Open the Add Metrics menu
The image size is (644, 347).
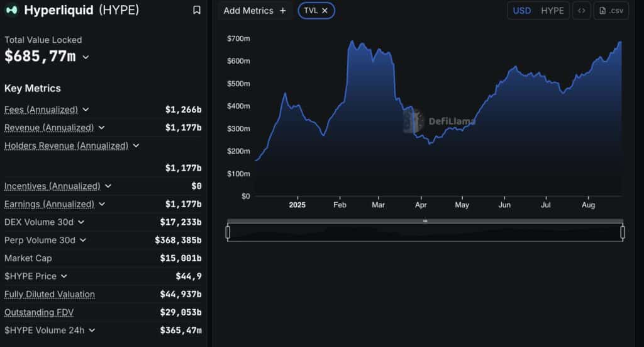pos(255,11)
